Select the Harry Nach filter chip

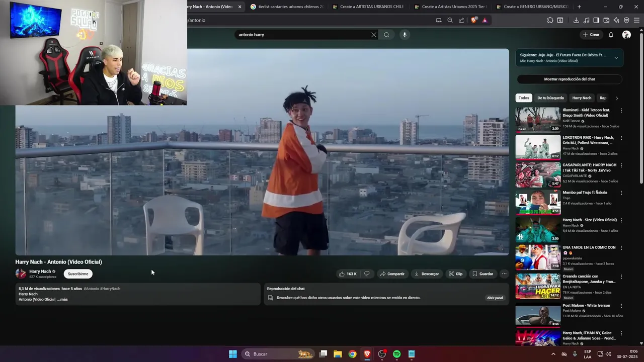pos(582,98)
